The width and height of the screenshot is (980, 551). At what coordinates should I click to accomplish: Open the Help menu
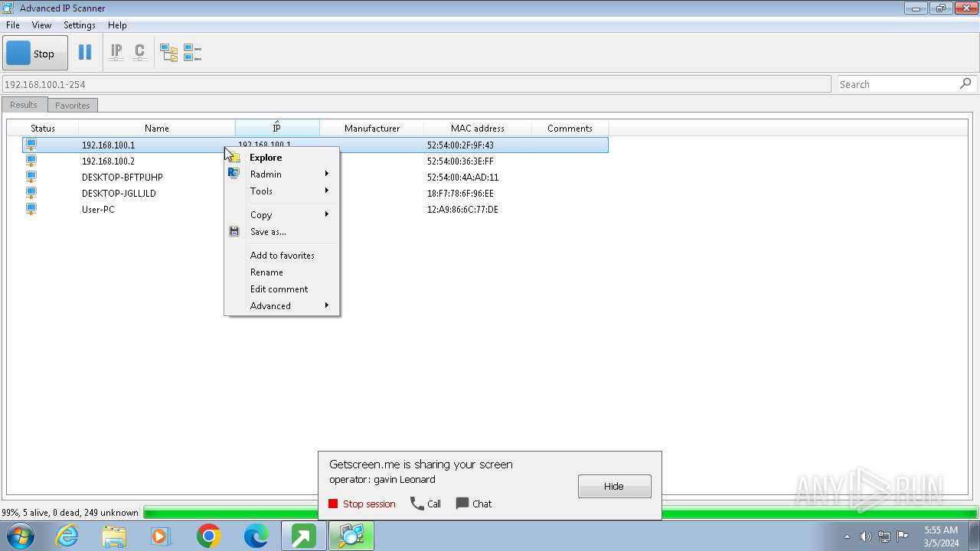pyautogui.click(x=117, y=25)
